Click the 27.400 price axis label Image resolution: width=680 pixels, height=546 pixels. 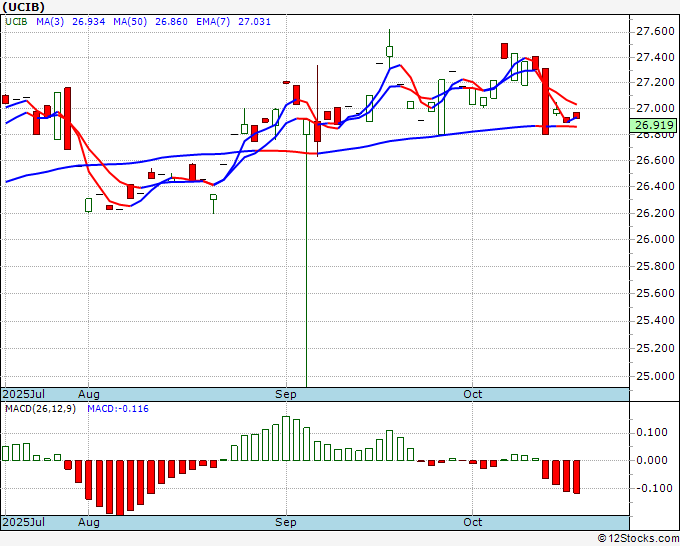tap(655, 57)
